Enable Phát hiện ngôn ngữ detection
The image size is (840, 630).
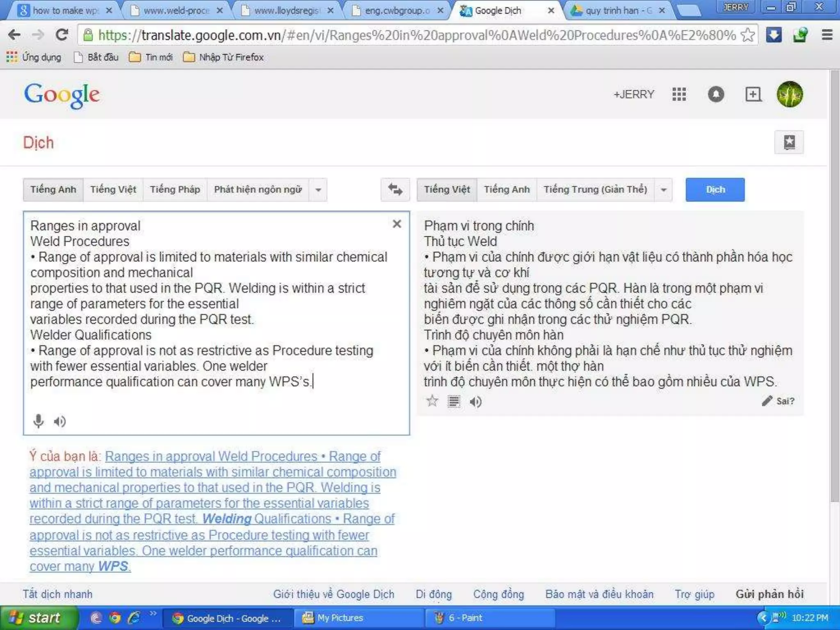[258, 189]
